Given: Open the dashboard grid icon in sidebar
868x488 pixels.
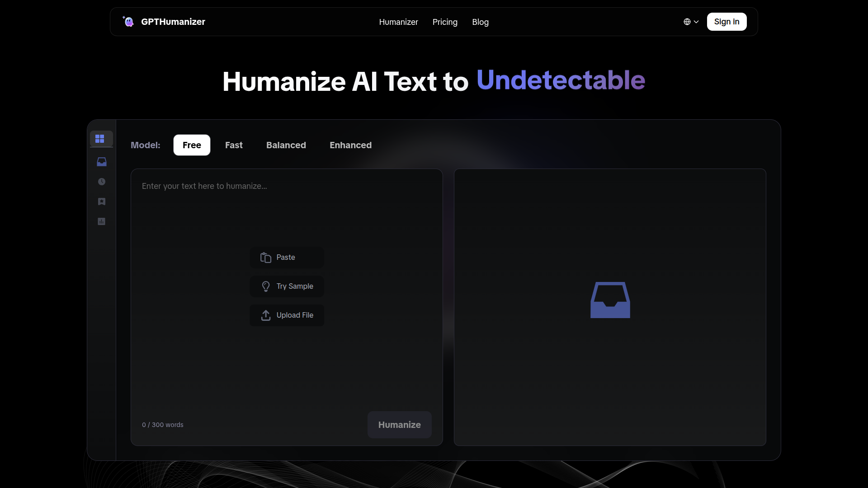Looking at the screenshot, I should click(100, 138).
